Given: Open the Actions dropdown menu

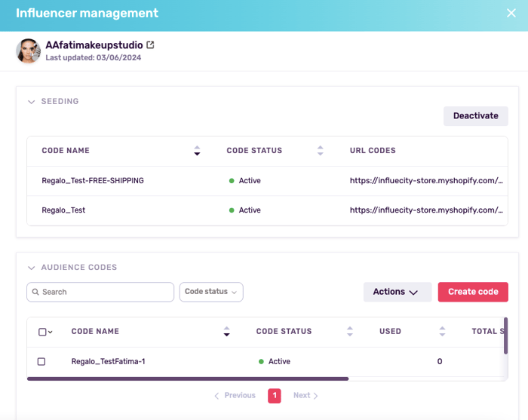Looking at the screenshot, I should [397, 292].
